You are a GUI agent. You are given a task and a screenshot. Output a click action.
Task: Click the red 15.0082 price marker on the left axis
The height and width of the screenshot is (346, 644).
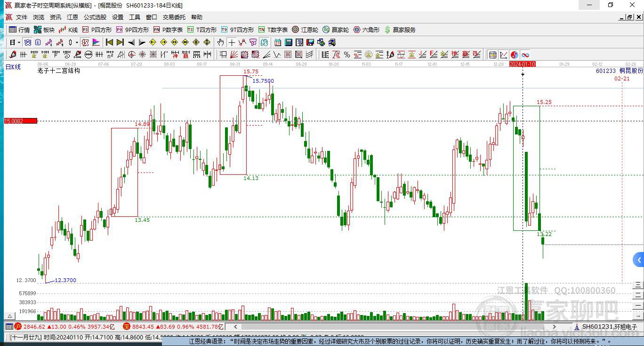21,121
